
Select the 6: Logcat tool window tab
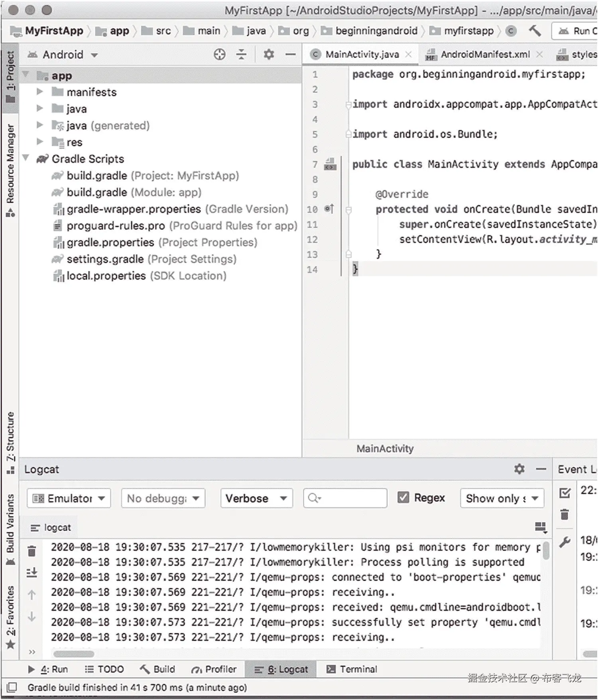(x=281, y=669)
